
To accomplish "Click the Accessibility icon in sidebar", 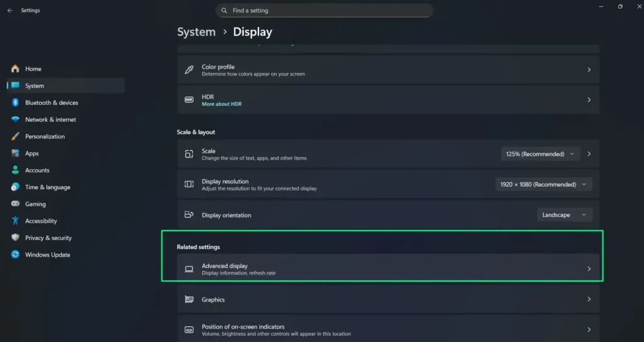I will point(15,221).
